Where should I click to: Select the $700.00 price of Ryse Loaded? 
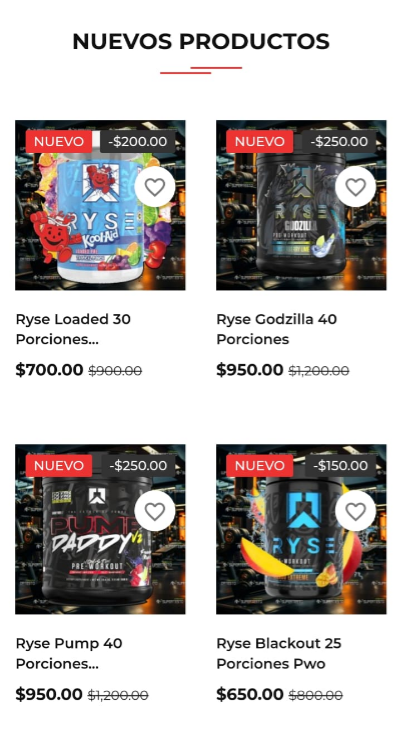coord(49,370)
